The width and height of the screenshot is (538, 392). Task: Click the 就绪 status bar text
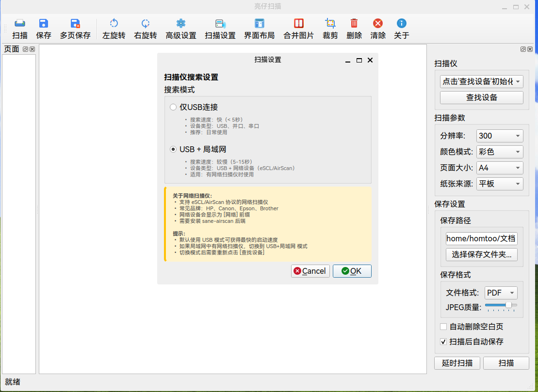(x=12, y=382)
